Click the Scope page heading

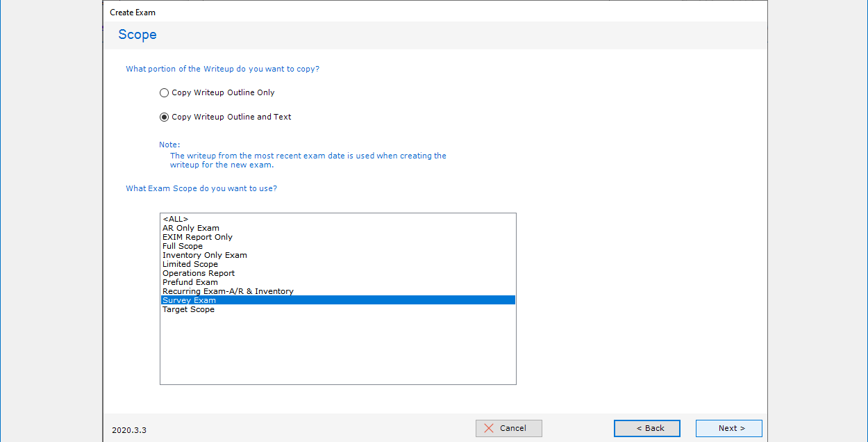pos(137,35)
